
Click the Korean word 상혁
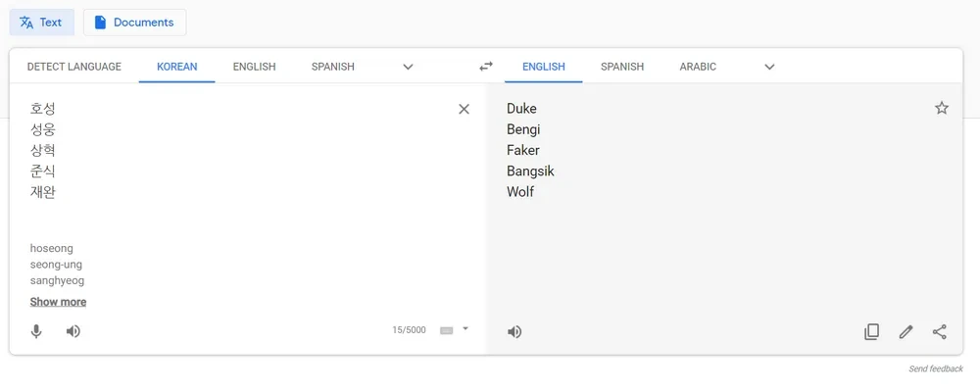pyautogui.click(x=42, y=151)
